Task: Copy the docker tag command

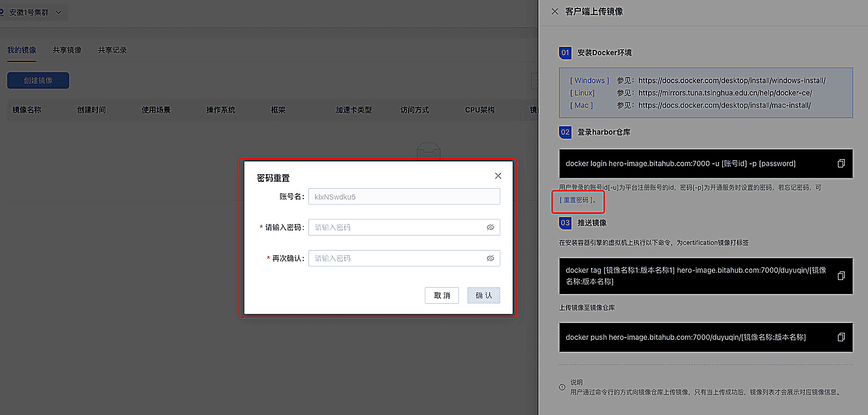Action: 841,276
